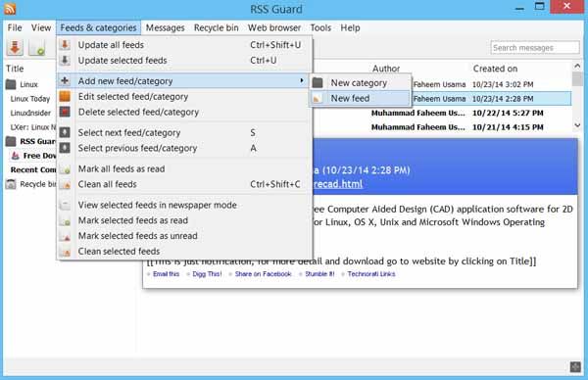Select the RSS Guard category in tree

(x=37, y=141)
